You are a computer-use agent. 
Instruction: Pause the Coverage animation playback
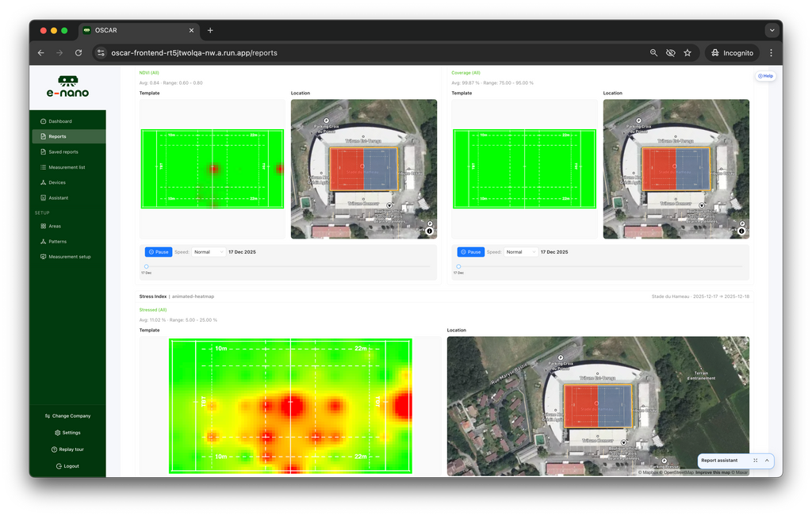(471, 251)
